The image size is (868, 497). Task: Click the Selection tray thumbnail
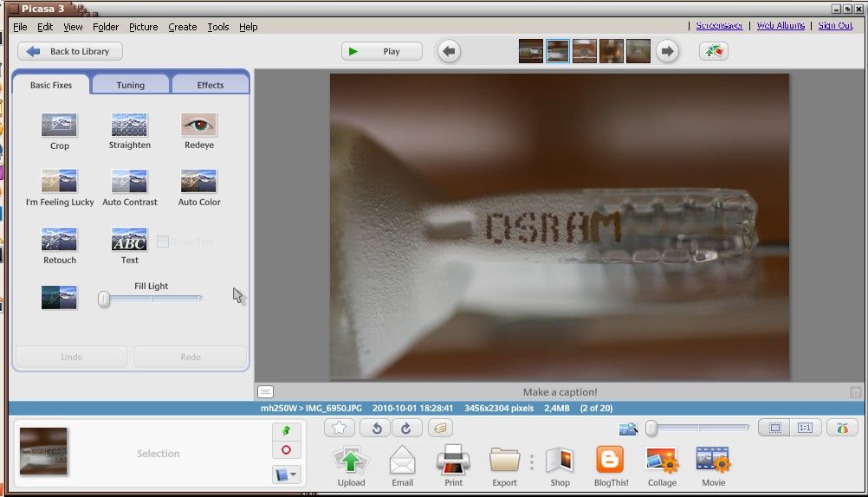click(x=43, y=451)
